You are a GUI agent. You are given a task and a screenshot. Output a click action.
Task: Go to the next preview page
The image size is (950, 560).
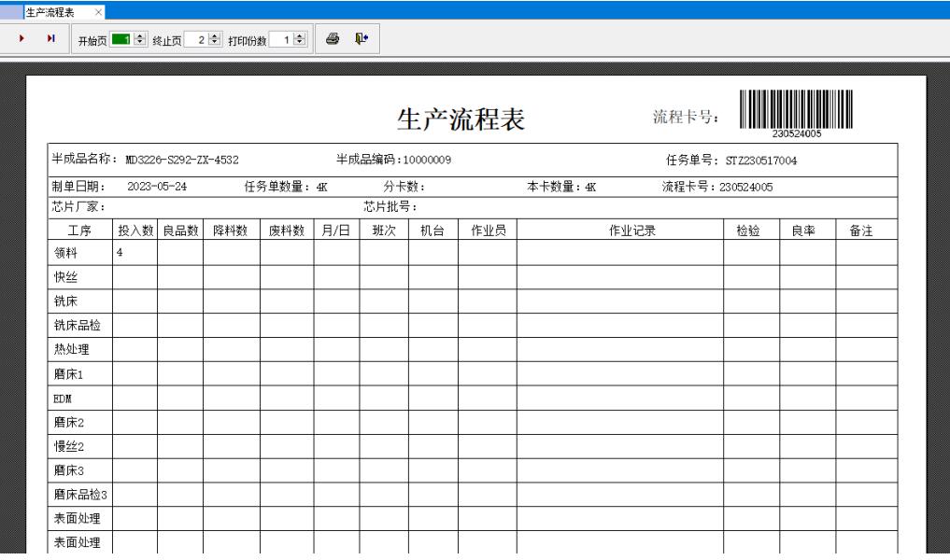click(x=21, y=38)
